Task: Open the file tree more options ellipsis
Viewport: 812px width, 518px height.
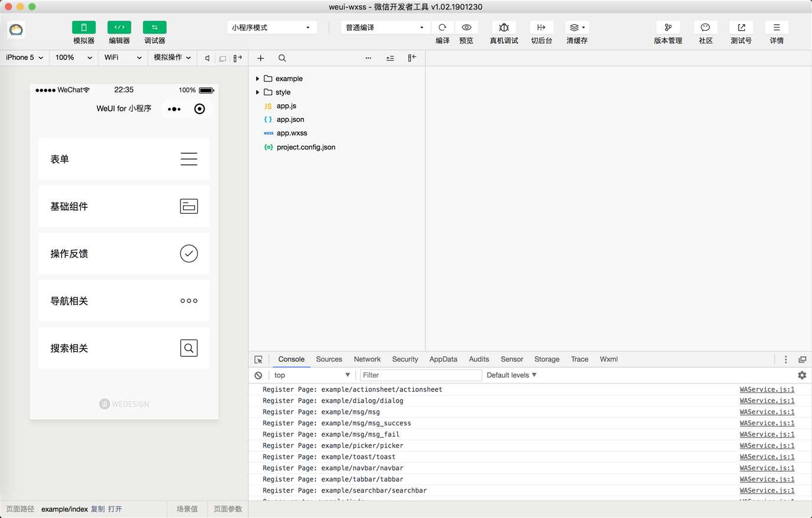Action: 368,58
